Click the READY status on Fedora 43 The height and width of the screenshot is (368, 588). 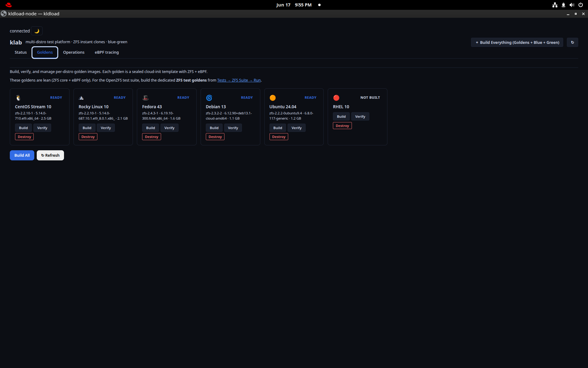click(183, 98)
